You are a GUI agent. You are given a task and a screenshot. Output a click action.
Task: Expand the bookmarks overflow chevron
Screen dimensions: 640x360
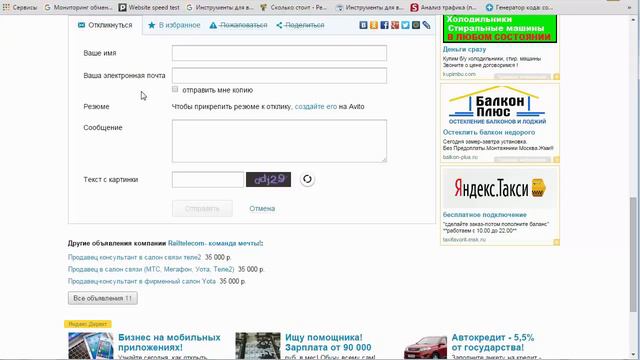coord(629,7)
